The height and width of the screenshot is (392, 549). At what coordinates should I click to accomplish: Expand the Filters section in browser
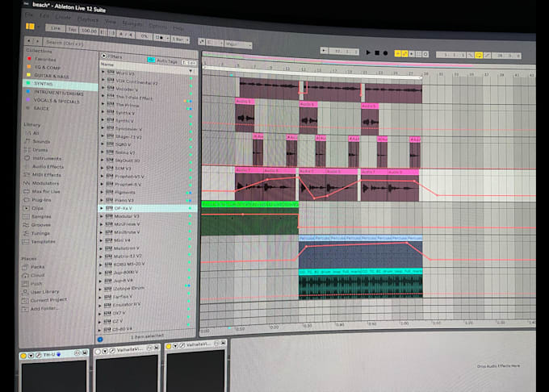click(x=103, y=56)
